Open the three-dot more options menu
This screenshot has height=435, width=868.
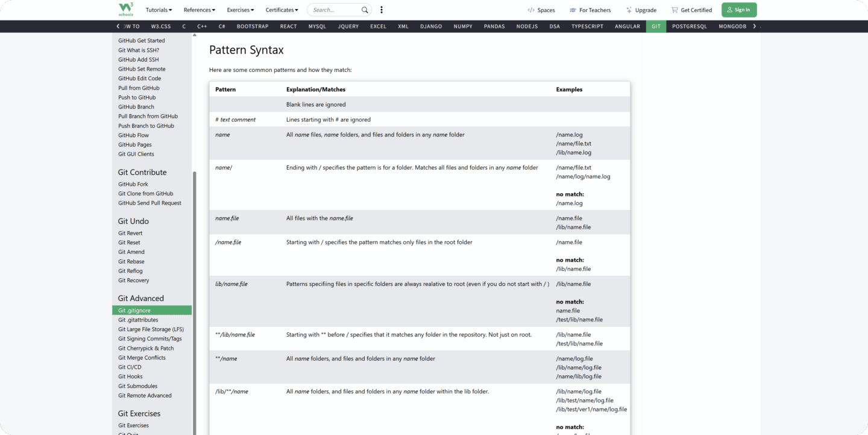click(381, 10)
